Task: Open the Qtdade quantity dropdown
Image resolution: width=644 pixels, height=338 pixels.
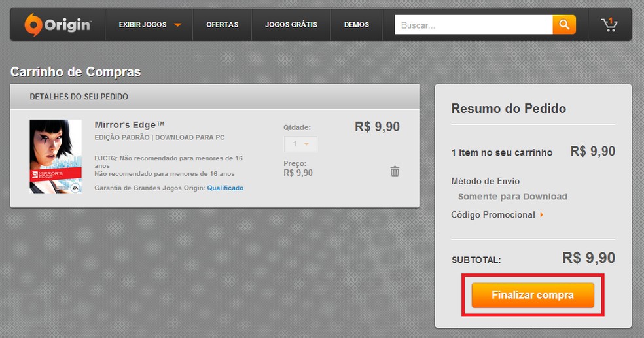Action: (x=300, y=144)
